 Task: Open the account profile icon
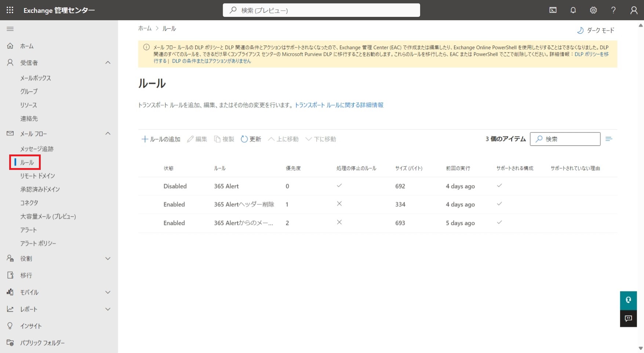click(634, 10)
